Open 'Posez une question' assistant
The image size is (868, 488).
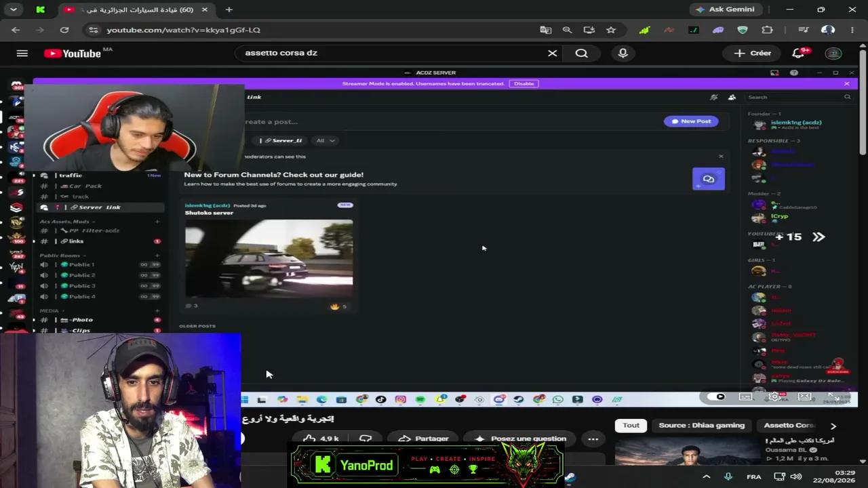[x=521, y=439]
